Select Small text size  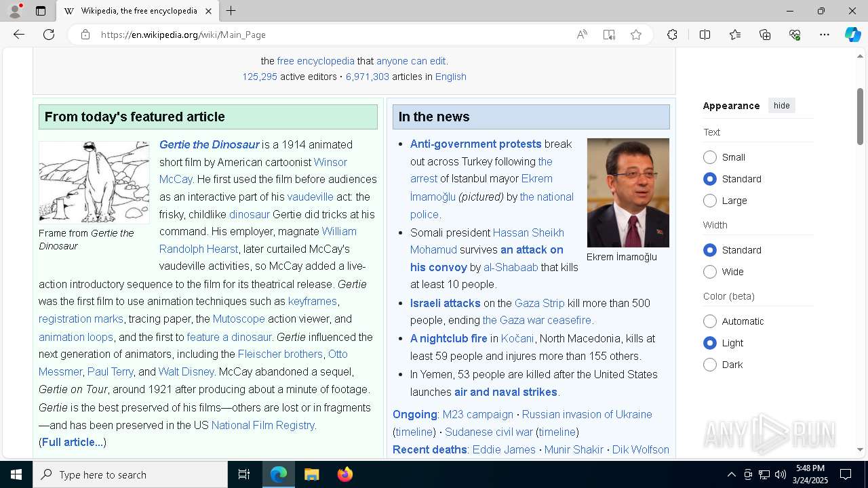pos(710,157)
